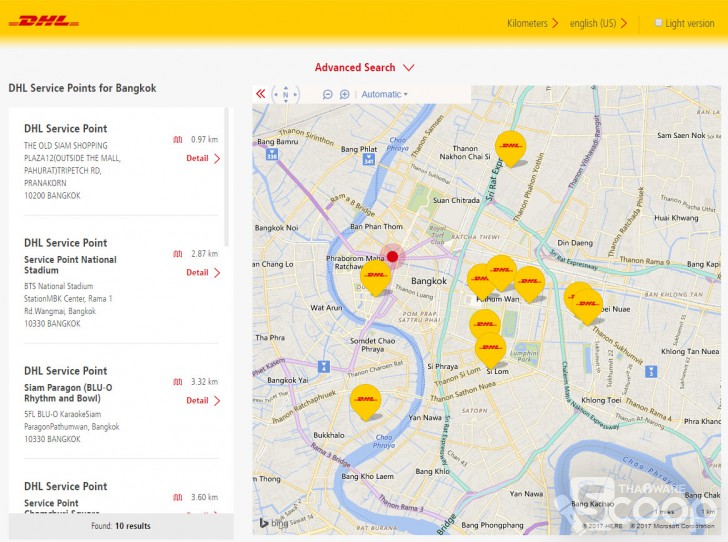The height and width of the screenshot is (542, 728).
Task: Click the DHL Service Points for Bangkok heading
Action: point(82,88)
